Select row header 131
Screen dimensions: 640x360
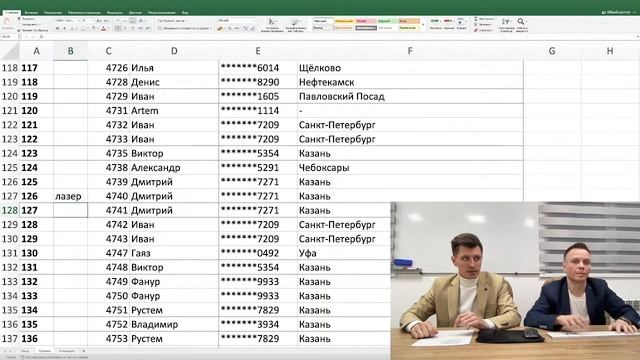(10, 253)
